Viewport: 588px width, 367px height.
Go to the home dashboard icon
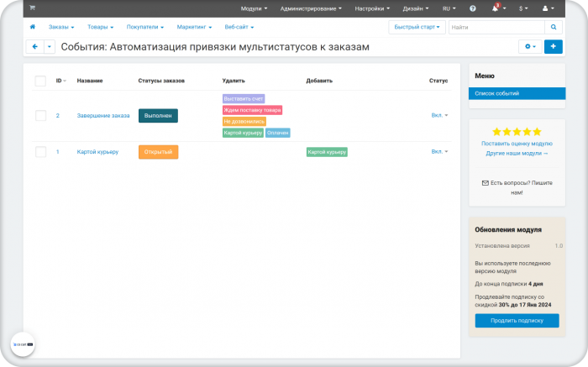point(33,27)
